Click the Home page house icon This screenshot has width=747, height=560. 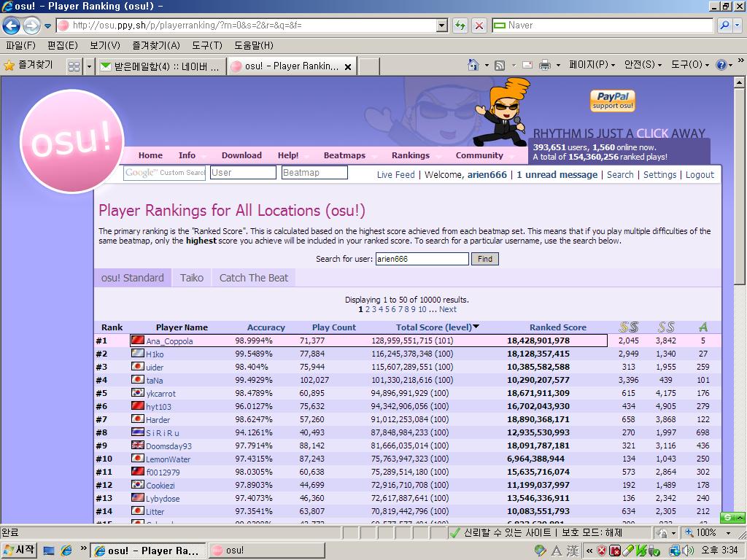click(x=473, y=65)
